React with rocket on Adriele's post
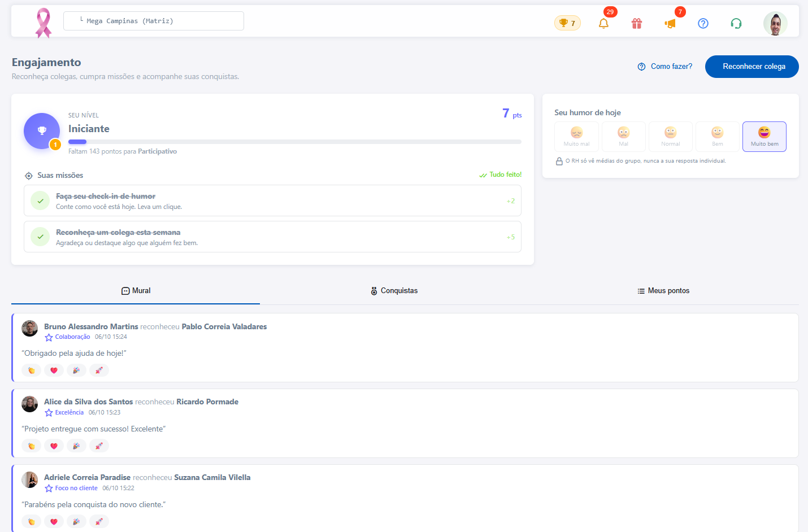 point(99,522)
